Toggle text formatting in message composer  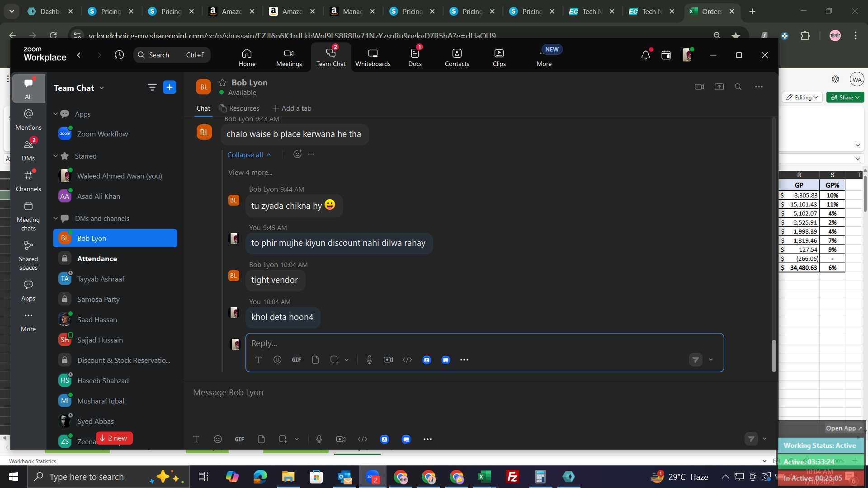(196, 439)
